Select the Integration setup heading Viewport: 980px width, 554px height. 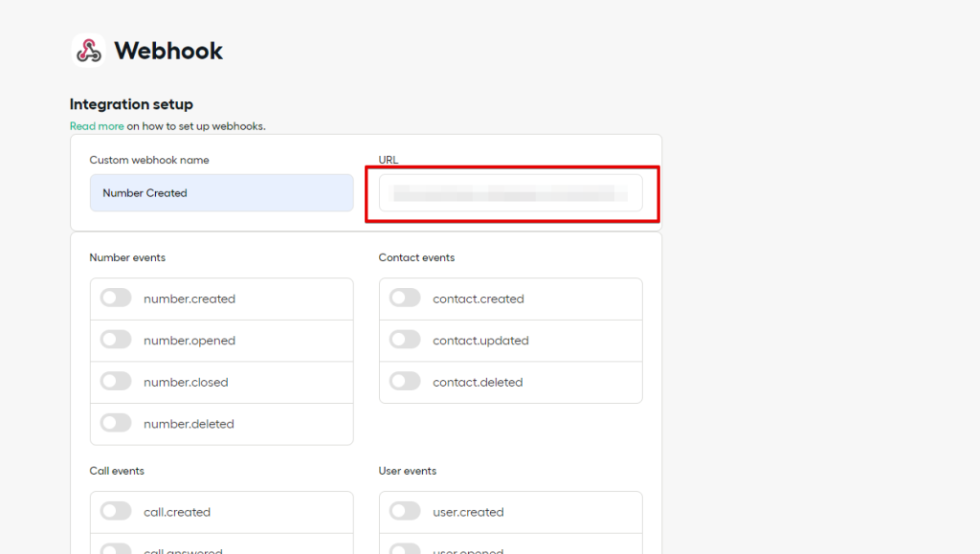coord(131,104)
